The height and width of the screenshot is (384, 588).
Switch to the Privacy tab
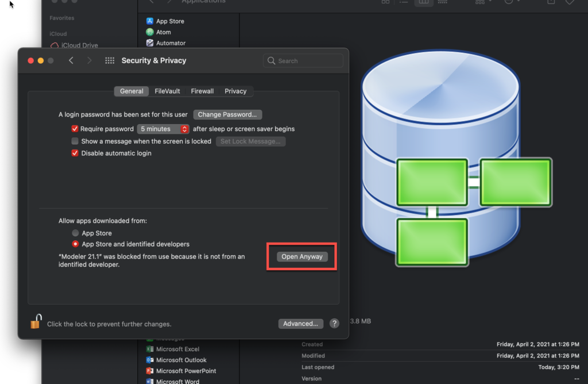pos(235,91)
